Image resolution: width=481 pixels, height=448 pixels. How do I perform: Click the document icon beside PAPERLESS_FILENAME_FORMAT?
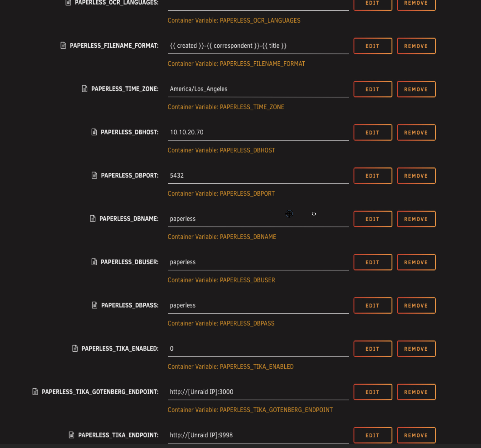(63, 46)
